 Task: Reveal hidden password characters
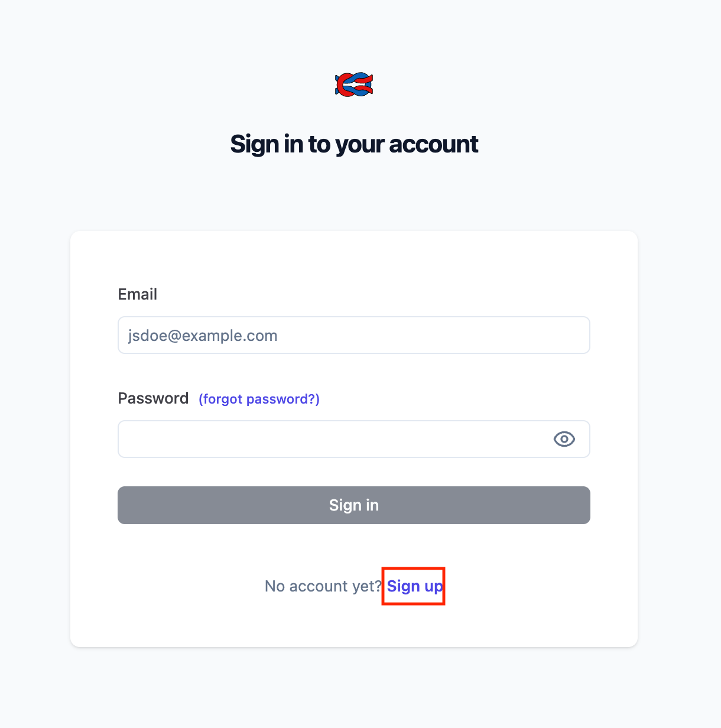click(x=564, y=439)
